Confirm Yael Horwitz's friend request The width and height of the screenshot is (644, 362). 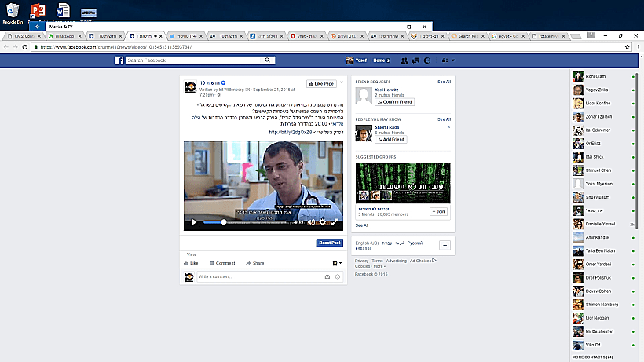394,102
